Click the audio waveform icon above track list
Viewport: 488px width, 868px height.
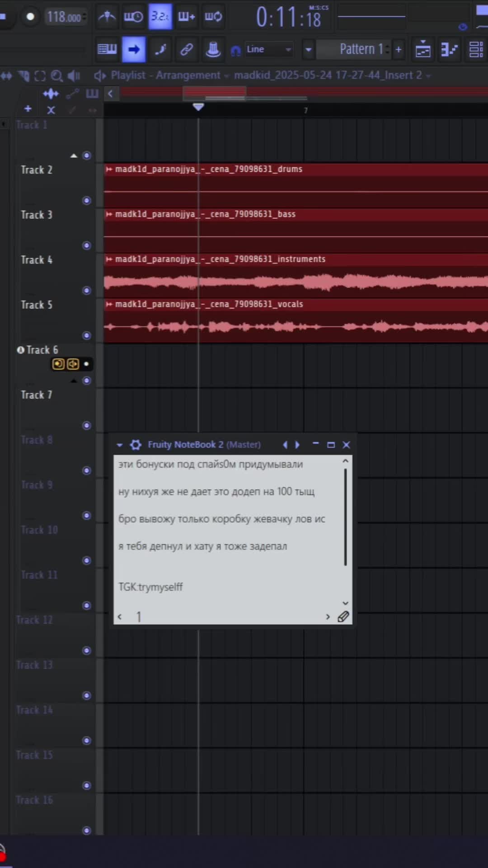pyautogui.click(x=51, y=94)
